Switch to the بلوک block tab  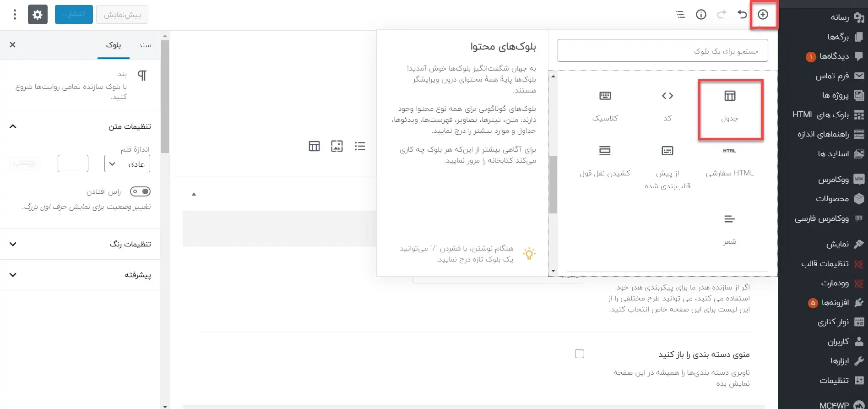pos(114,45)
